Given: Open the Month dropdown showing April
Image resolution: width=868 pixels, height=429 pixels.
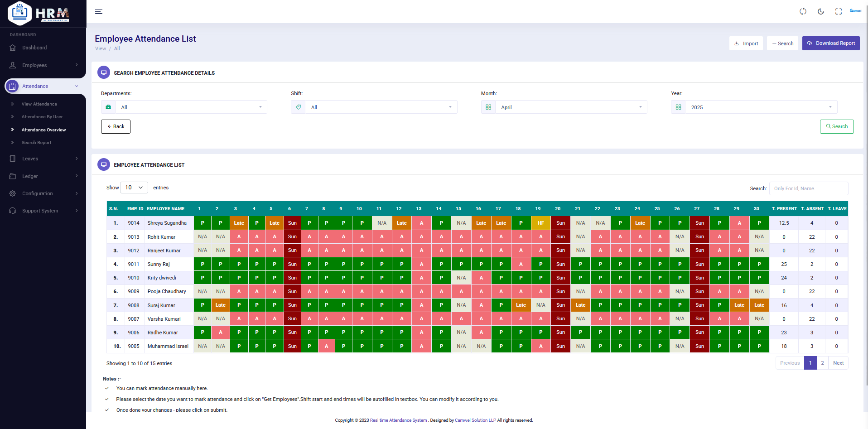Looking at the screenshot, I should point(570,107).
